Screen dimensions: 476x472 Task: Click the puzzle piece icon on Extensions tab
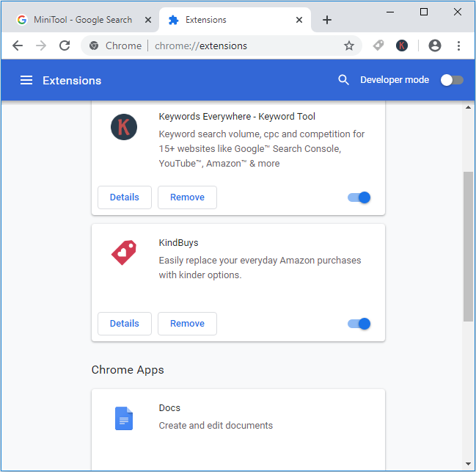[x=173, y=20]
